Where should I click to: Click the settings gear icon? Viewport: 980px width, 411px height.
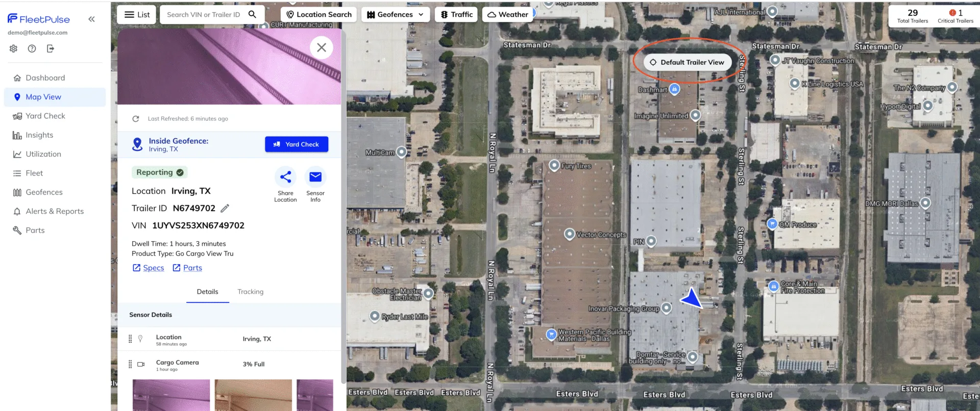click(x=13, y=48)
